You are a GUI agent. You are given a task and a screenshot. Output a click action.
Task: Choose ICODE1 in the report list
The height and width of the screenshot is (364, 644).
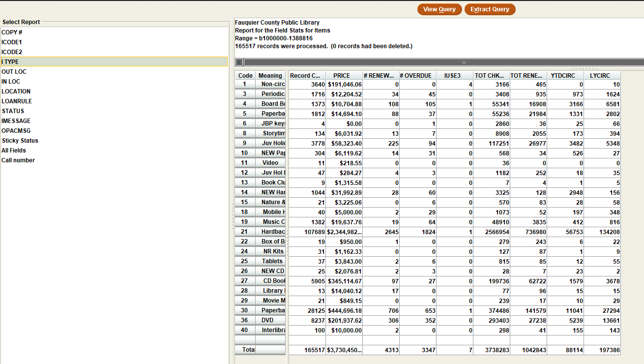tap(12, 42)
